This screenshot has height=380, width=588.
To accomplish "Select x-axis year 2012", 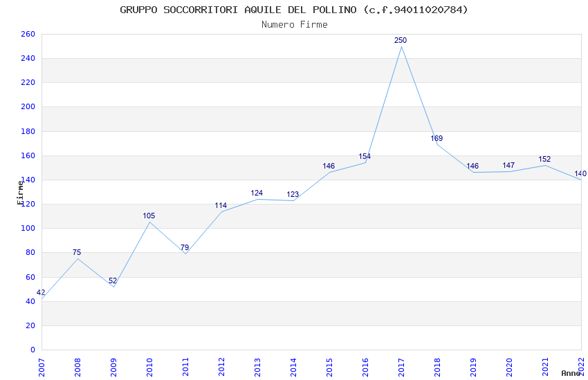I will (x=221, y=367).
